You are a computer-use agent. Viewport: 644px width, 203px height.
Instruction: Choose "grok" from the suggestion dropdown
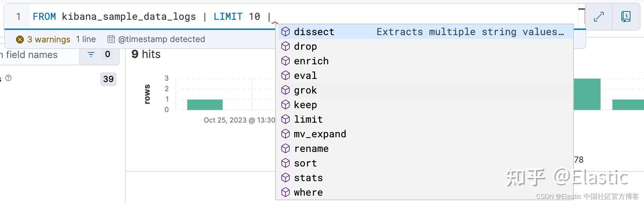(305, 90)
